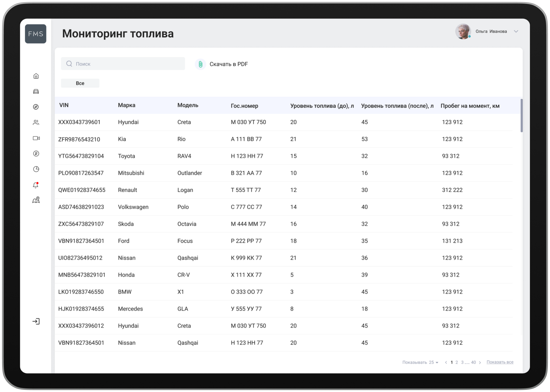Open the video camera icon in sidebar
This screenshot has height=392, width=550.
36,138
